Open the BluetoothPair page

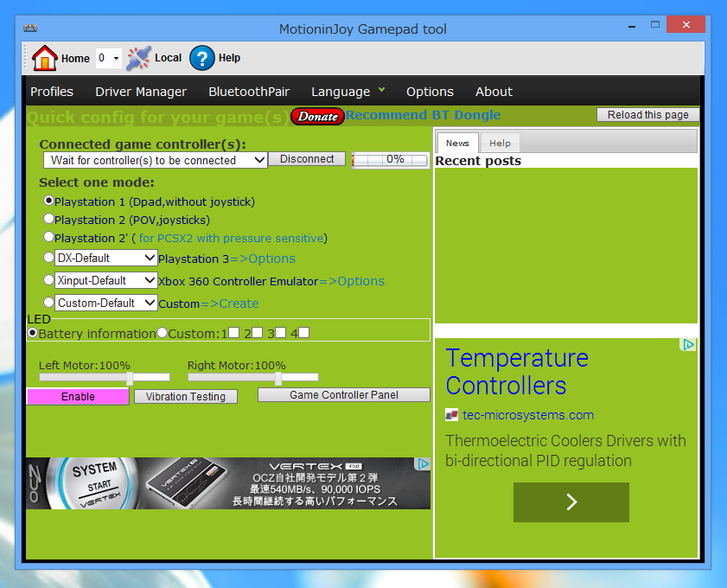249,92
